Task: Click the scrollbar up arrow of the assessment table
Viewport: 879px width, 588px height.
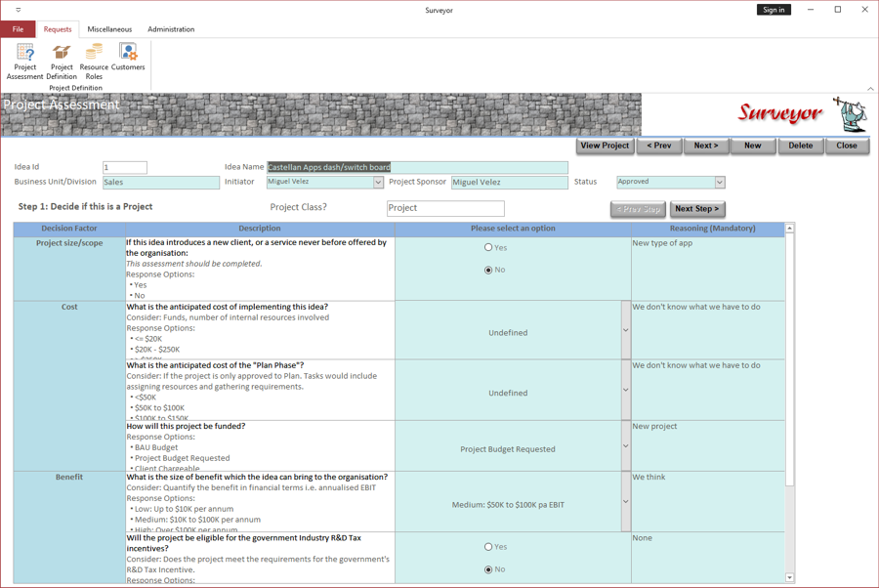Action: click(x=789, y=229)
